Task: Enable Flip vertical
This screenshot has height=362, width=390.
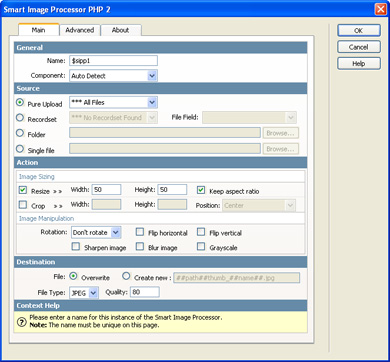Action: point(201,232)
